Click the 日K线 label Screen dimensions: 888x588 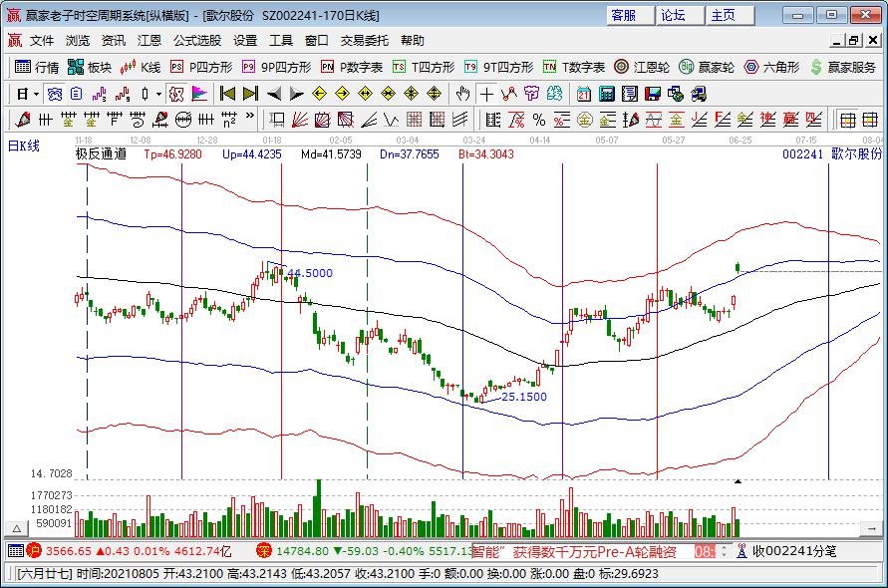[x=23, y=146]
